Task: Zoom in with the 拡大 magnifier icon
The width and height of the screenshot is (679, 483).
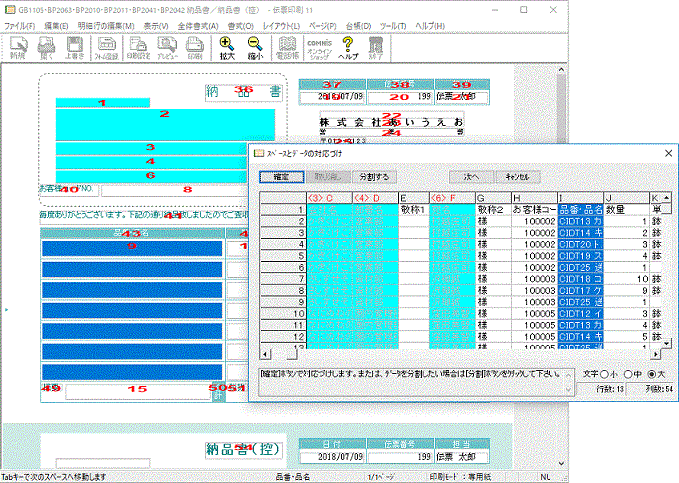Action: (227, 48)
